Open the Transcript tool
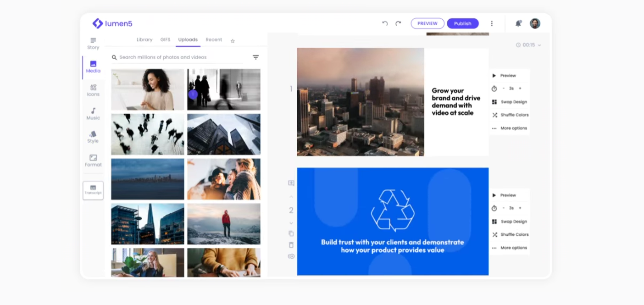The image size is (644, 305). point(93,190)
